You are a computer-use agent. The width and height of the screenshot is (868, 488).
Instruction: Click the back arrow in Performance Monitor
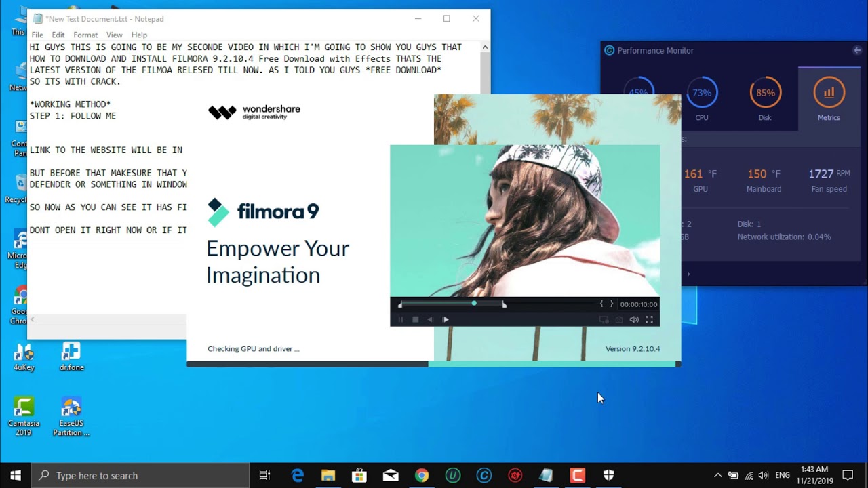pyautogui.click(x=857, y=50)
